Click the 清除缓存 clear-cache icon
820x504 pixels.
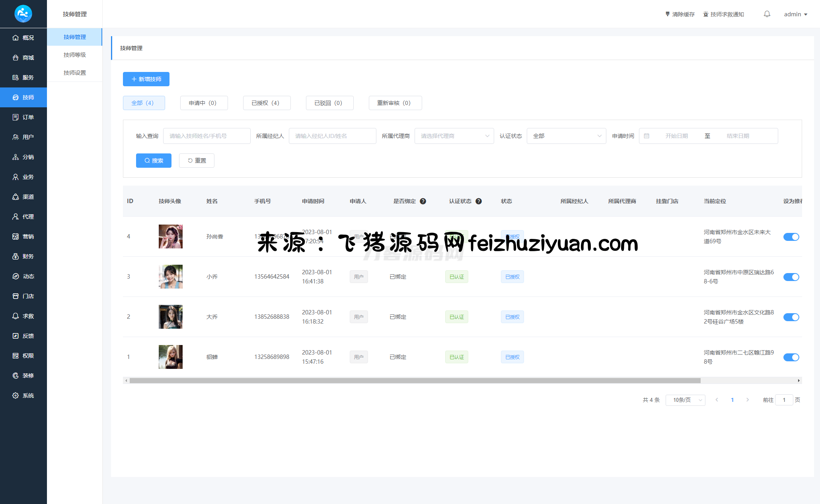click(668, 14)
